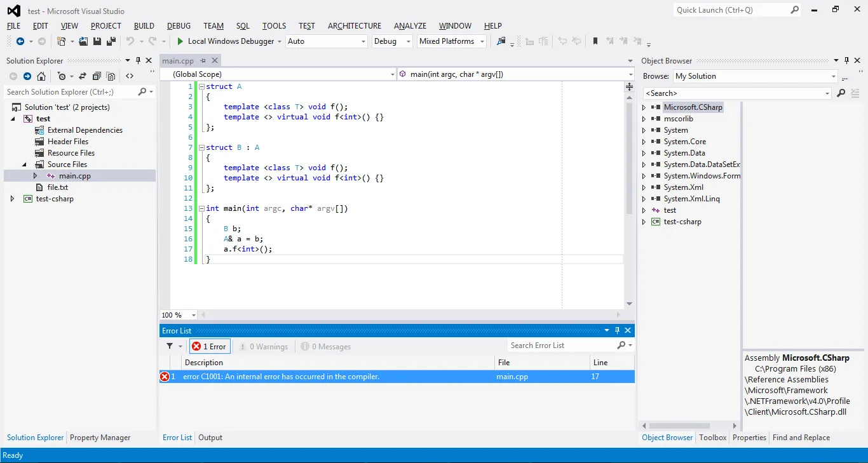Switch to the Output tab
The height and width of the screenshot is (463, 868).
click(x=210, y=438)
